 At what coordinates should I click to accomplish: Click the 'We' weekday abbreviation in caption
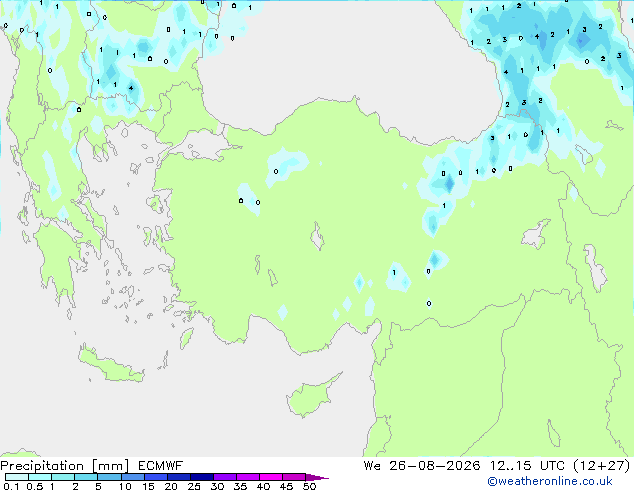pyautogui.click(x=372, y=466)
